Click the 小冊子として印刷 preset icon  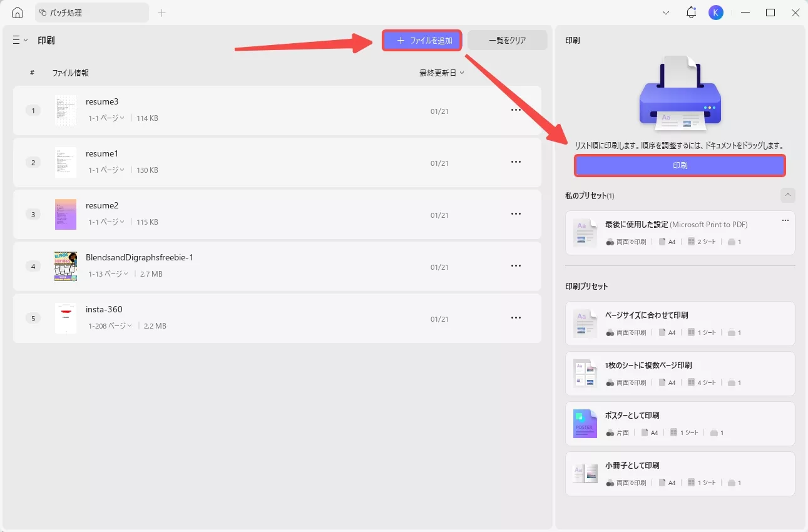(585, 474)
